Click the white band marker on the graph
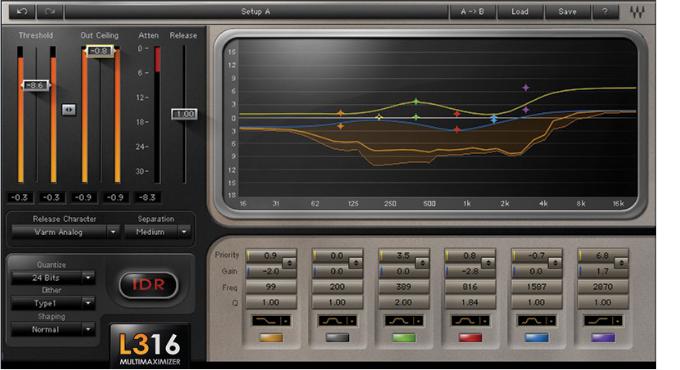 point(379,117)
